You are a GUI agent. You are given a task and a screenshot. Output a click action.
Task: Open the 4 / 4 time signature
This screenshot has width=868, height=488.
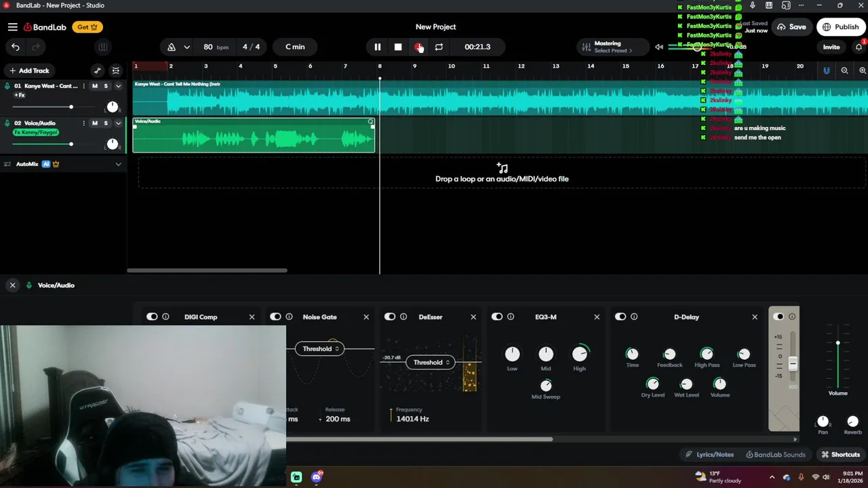click(252, 47)
